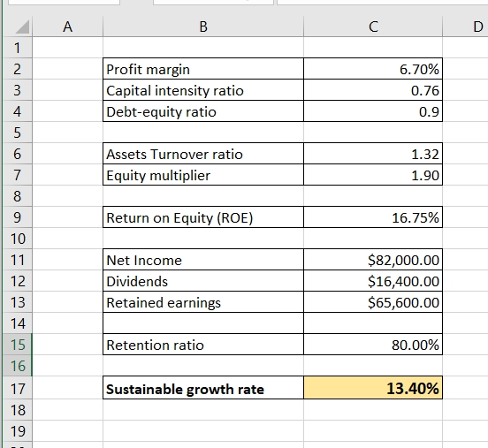Screen dimensions: 488x448
Task: Click the 6.70% profit margin value
Action: point(373,69)
